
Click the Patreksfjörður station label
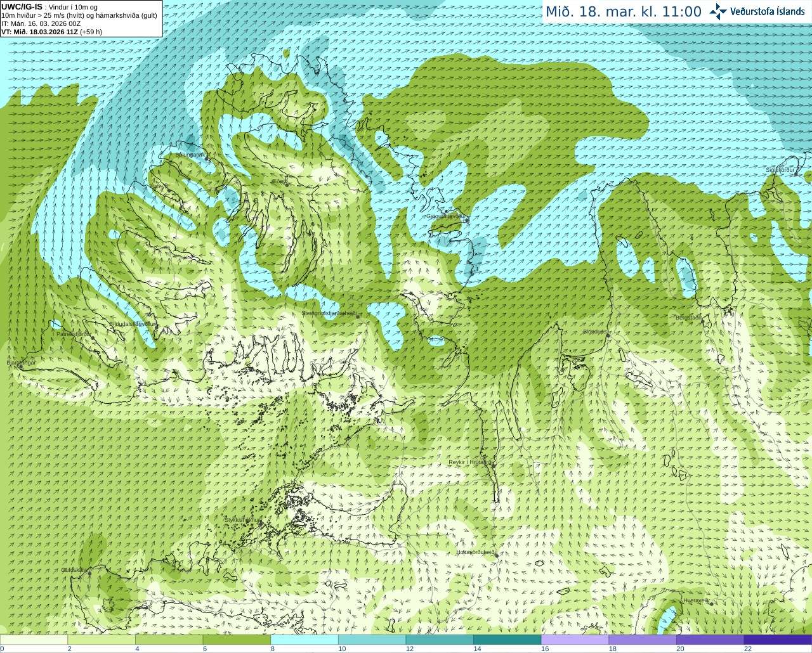[74, 333]
